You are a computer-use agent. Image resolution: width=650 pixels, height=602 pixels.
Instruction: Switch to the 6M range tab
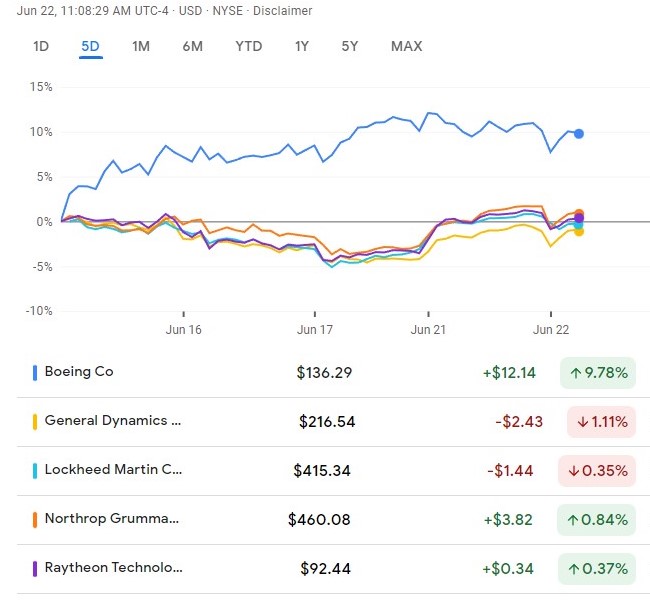click(x=193, y=46)
